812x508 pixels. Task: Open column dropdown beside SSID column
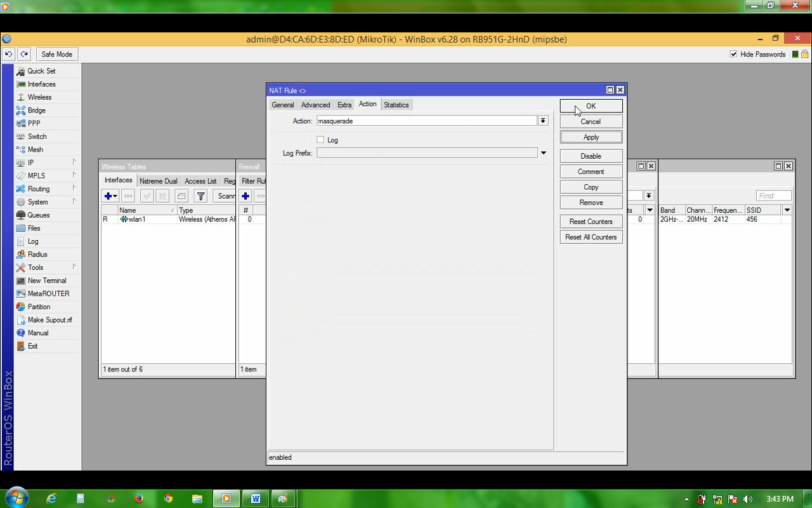point(787,210)
